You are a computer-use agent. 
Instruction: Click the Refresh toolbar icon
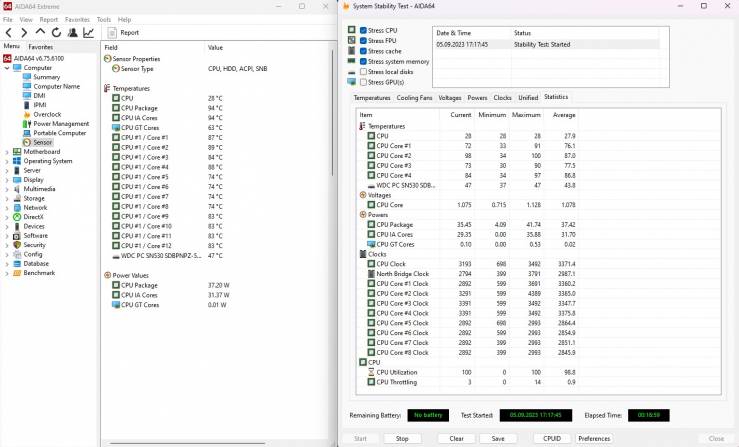pyautogui.click(x=57, y=33)
